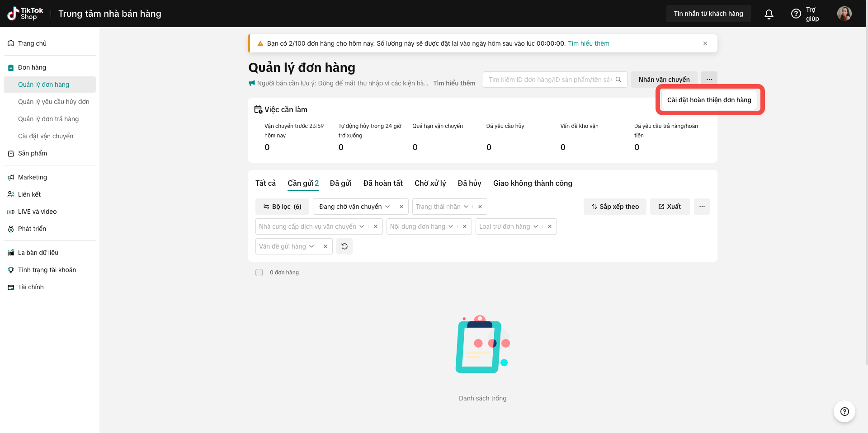The height and width of the screenshot is (433, 868).
Task: Open more options beside the Xuất button
Action: tap(702, 207)
